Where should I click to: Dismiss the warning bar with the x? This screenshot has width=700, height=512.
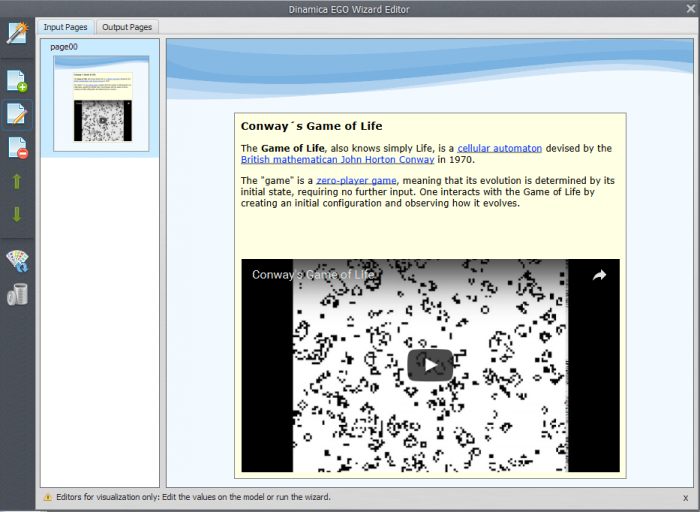pos(685,498)
